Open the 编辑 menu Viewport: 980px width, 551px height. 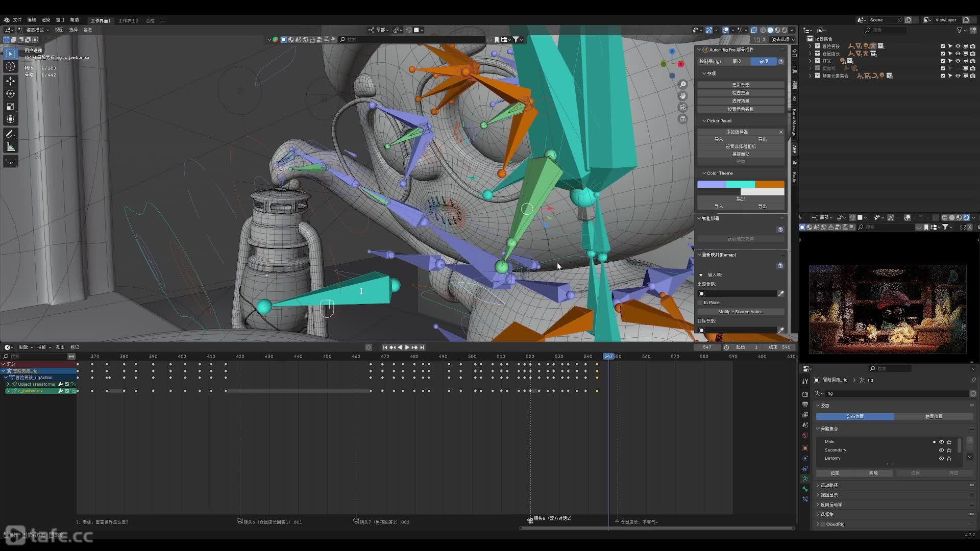32,20
